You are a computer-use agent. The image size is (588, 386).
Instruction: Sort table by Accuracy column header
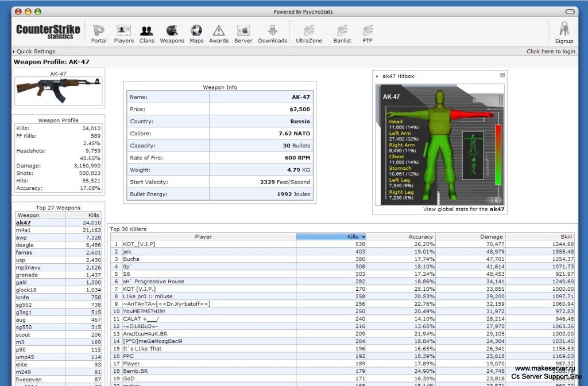point(400,237)
